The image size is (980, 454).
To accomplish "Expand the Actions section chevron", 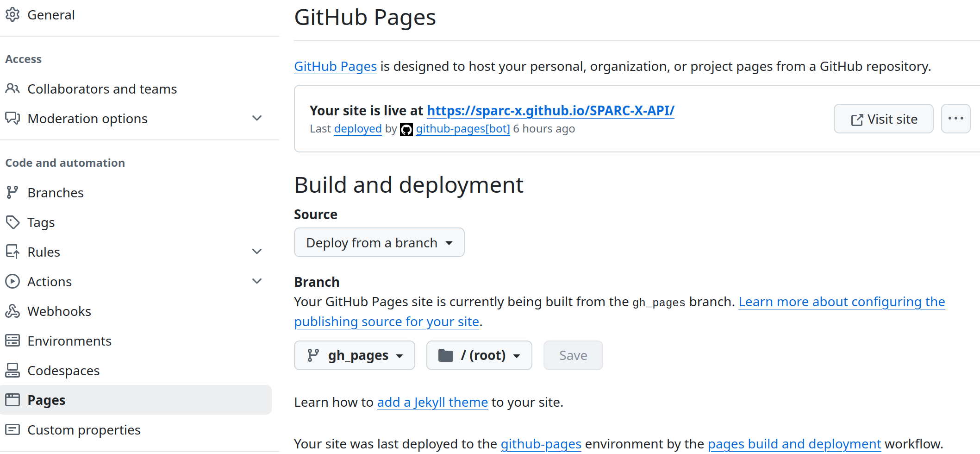I will (x=257, y=281).
